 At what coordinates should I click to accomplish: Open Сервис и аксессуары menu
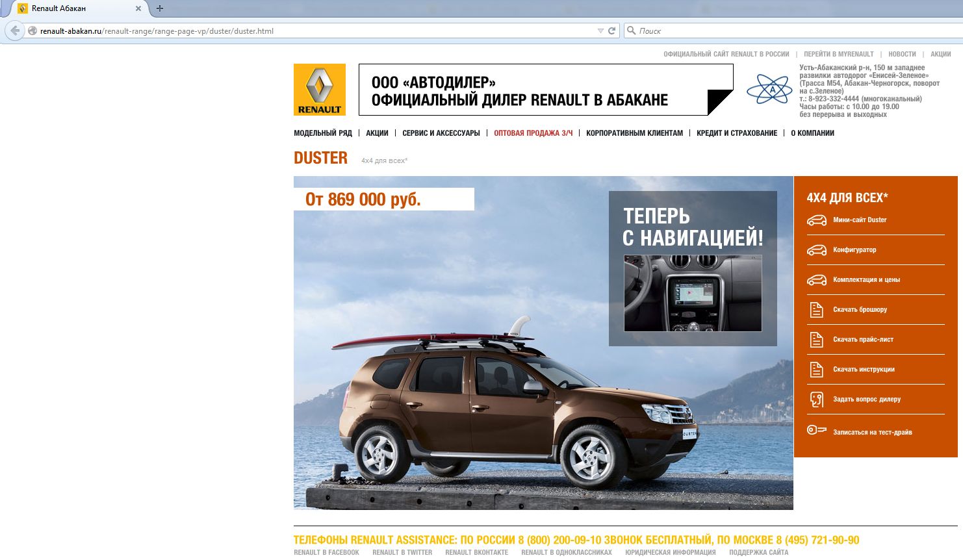(x=441, y=133)
